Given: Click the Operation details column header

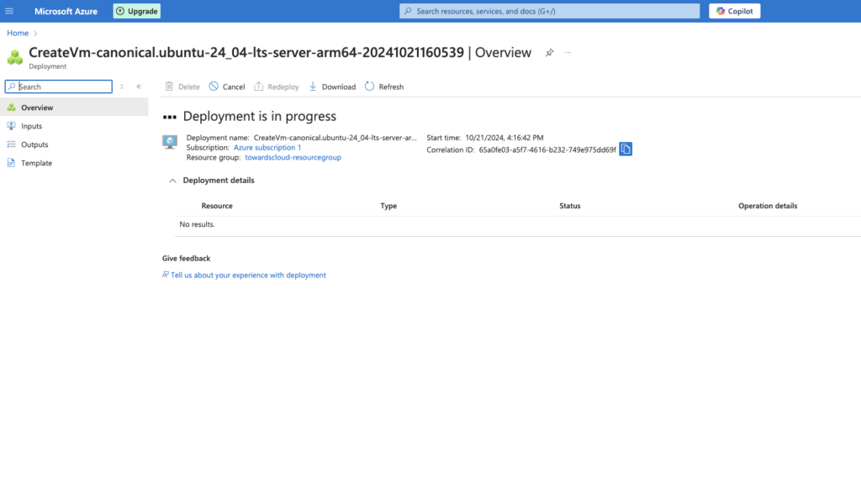Looking at the screenshot, I should point(768,206).
